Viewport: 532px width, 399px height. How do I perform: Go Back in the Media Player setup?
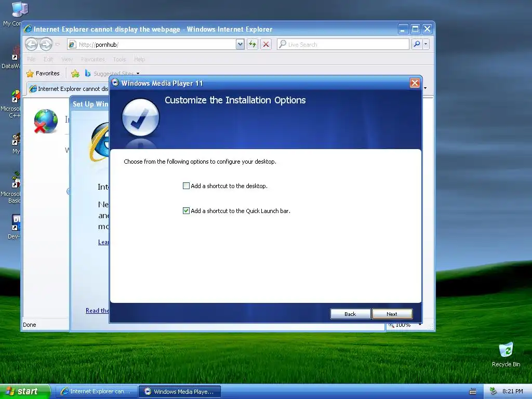[350, 314]
